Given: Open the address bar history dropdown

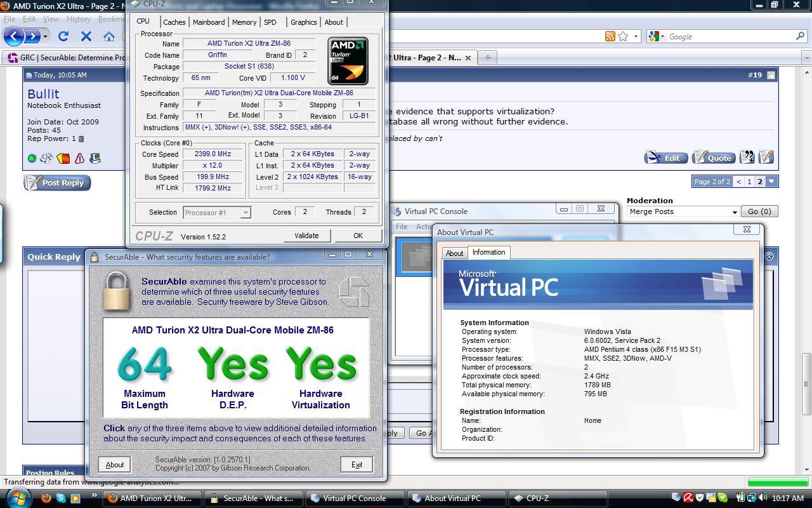Looking at the screenshot, I should tap(636, 36).
